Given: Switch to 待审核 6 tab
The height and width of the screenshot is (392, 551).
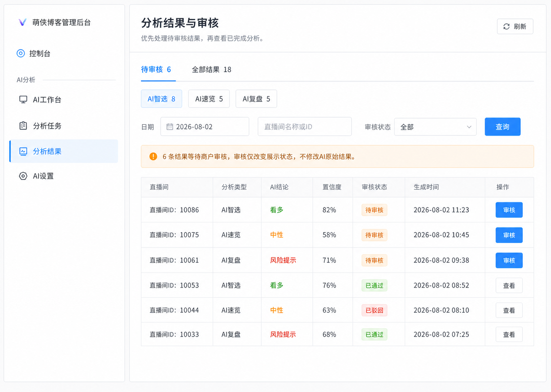Looking at the screenshot, I should click(x=156, y=70).
